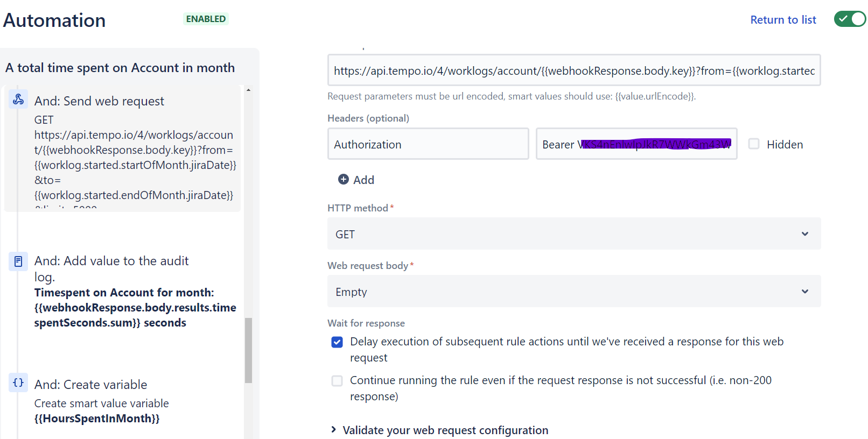The image size is (868, 439).
Task: Click the rule components panel scrollbar thumb
Action: [x=248, y=350]
